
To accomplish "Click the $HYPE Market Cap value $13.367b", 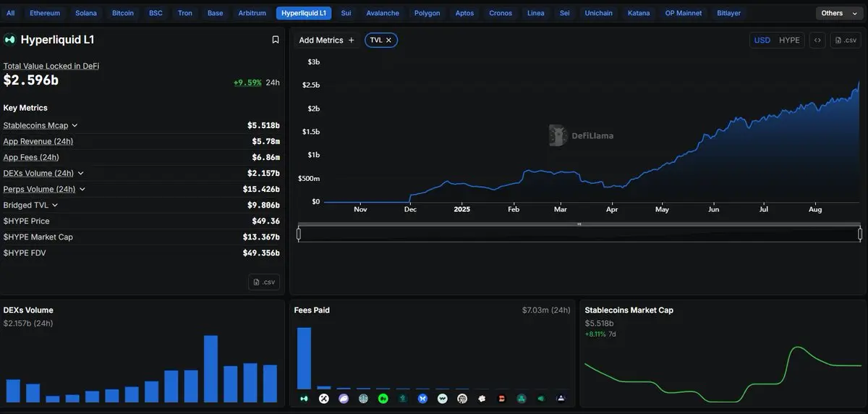I will 261,237.
